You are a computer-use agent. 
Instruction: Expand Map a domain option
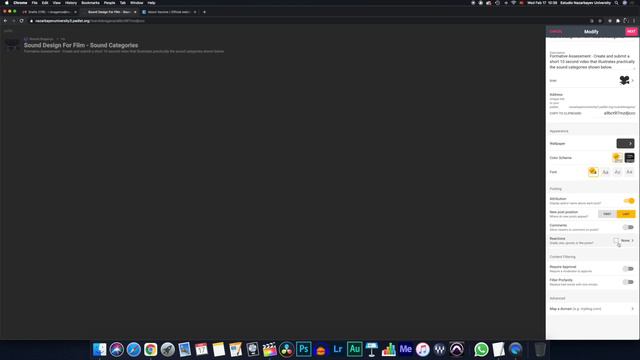pyautogui.click(x=592, y=309)
